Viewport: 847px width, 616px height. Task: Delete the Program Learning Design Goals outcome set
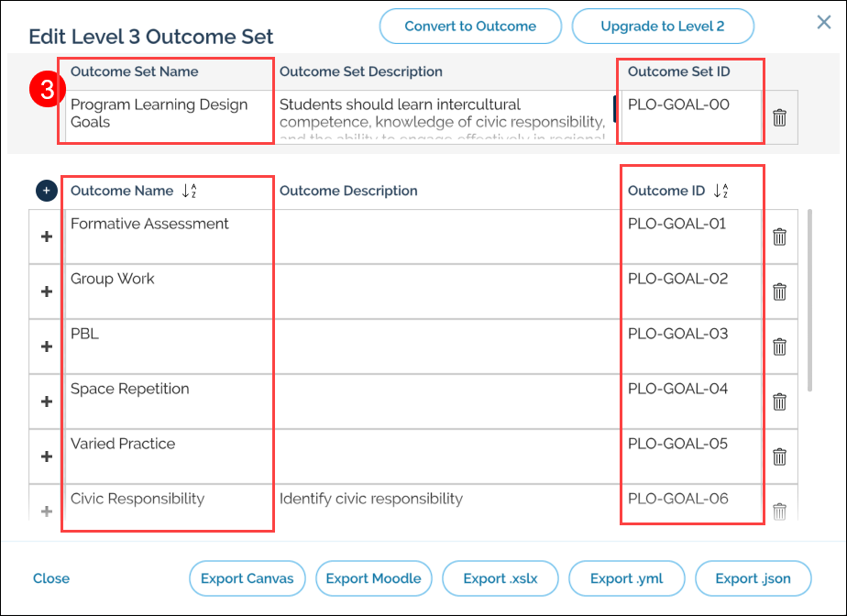click(779, 117)
